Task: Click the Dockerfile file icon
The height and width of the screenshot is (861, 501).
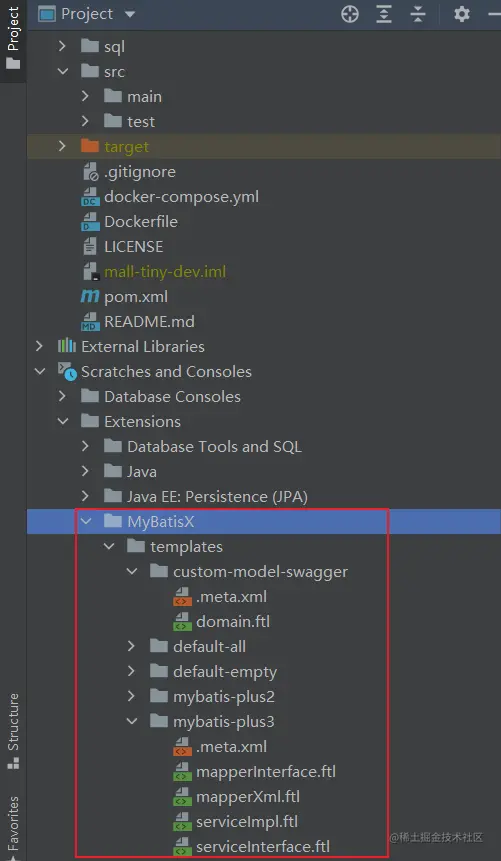Action: 90,222
